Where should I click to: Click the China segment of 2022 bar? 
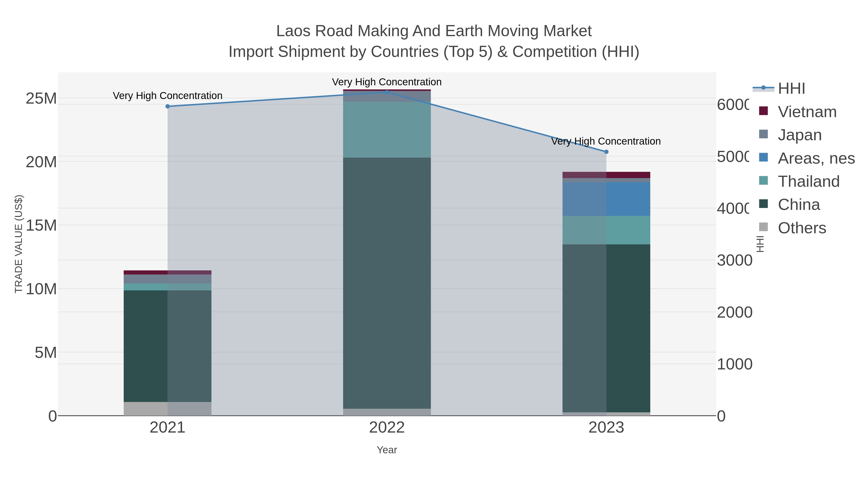pos(387,283)
